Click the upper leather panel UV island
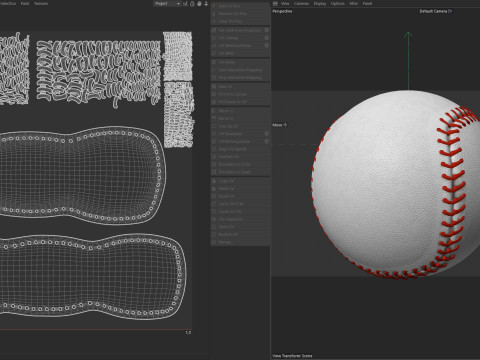The image size is (480, 360). 82,175
